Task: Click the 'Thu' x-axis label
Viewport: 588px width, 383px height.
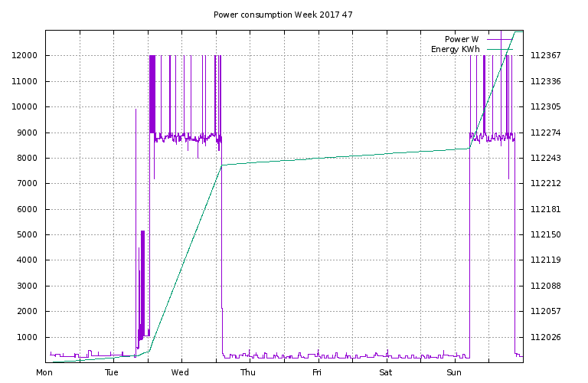Action: pyautogui.click(x=248, y=372)
